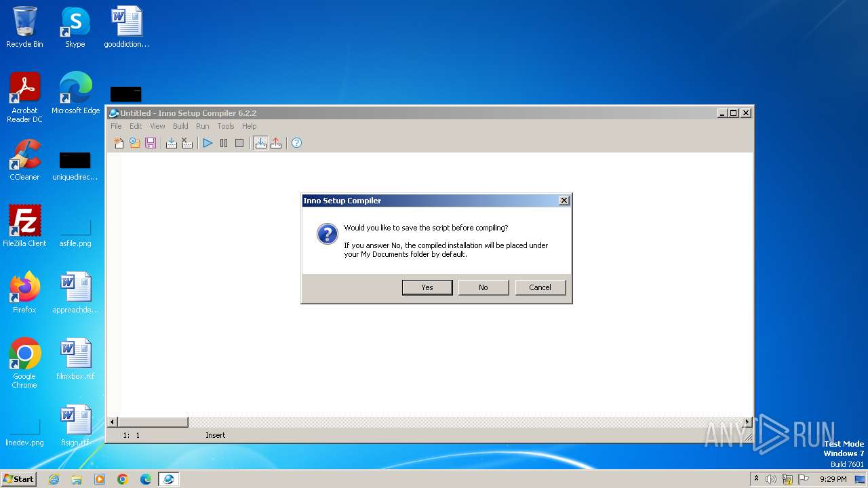
Task: Click the gooddiction Word document icon
Action: coord(126,27)
